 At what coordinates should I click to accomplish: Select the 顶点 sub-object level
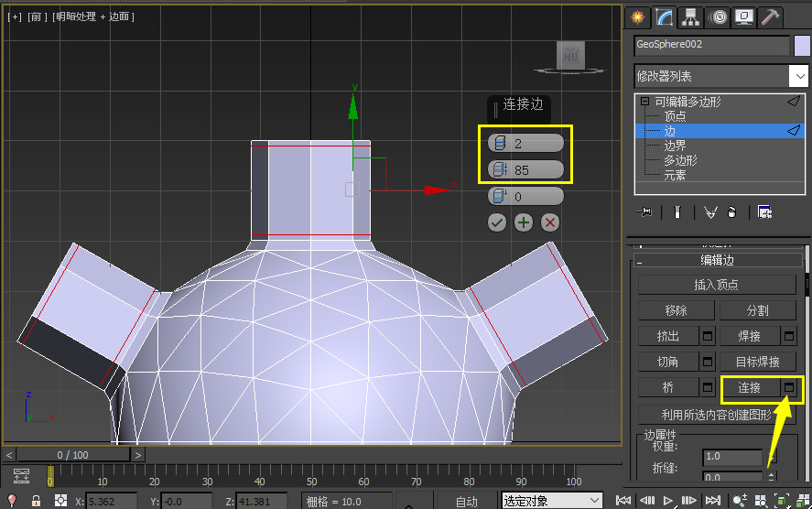pyautogui.click(x=675, y=116)
